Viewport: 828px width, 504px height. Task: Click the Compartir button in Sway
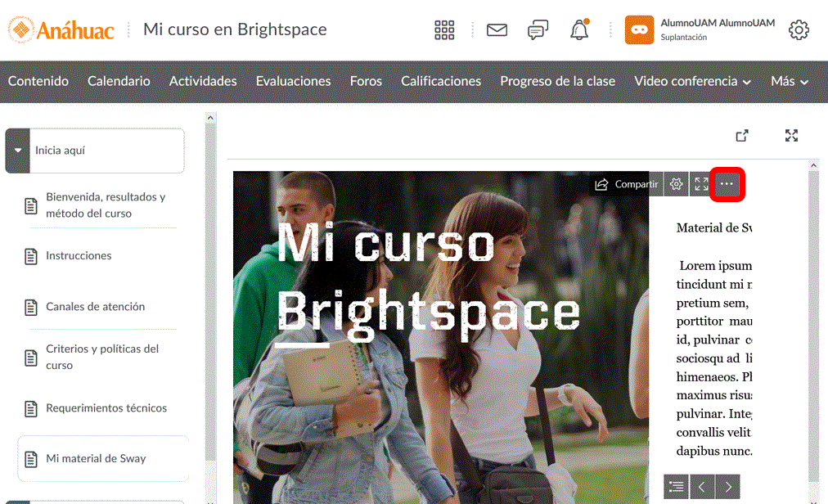[626, 184]
